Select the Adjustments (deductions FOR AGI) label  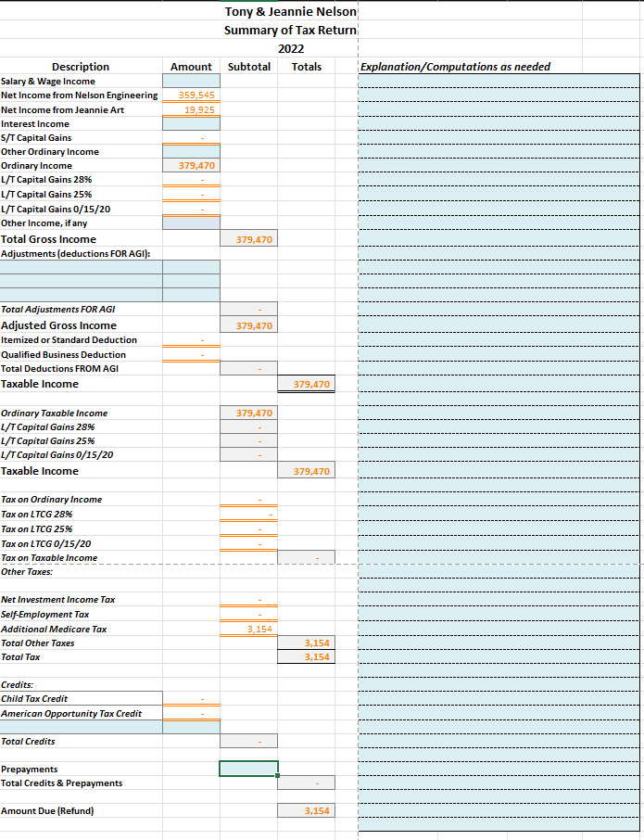pos(75,253)
